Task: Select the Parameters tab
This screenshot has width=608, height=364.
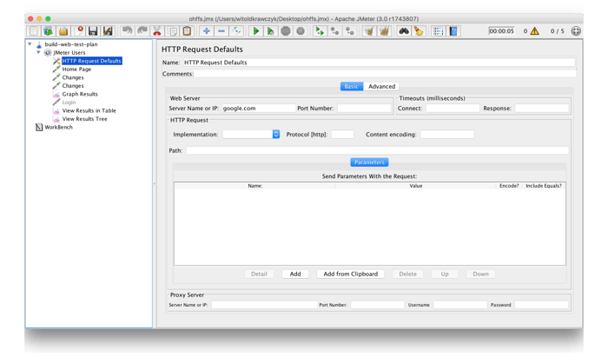Action: click(369, 162)
